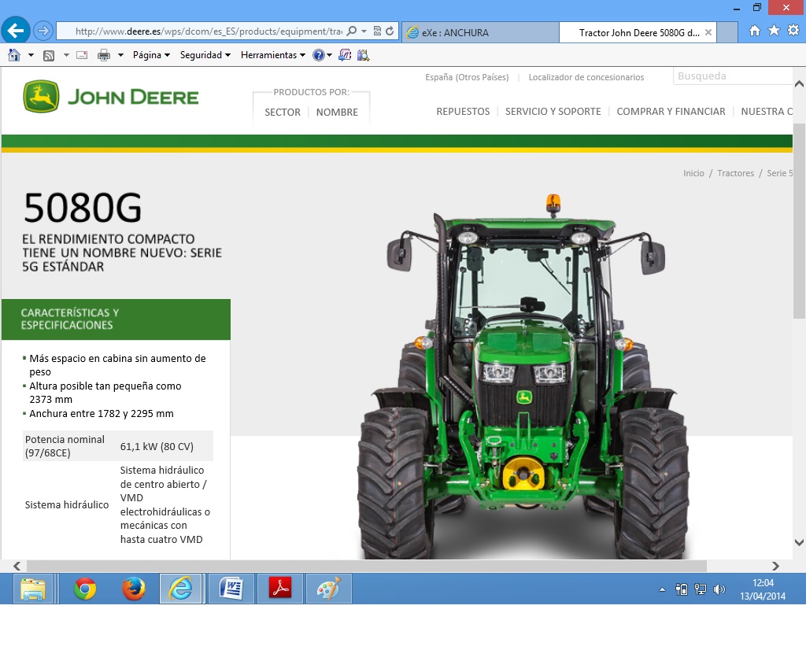Click the vertical scrollbar thumb
Image resolution: width=806 pixels, height=672 pixels.
click(x=800, y=221)
